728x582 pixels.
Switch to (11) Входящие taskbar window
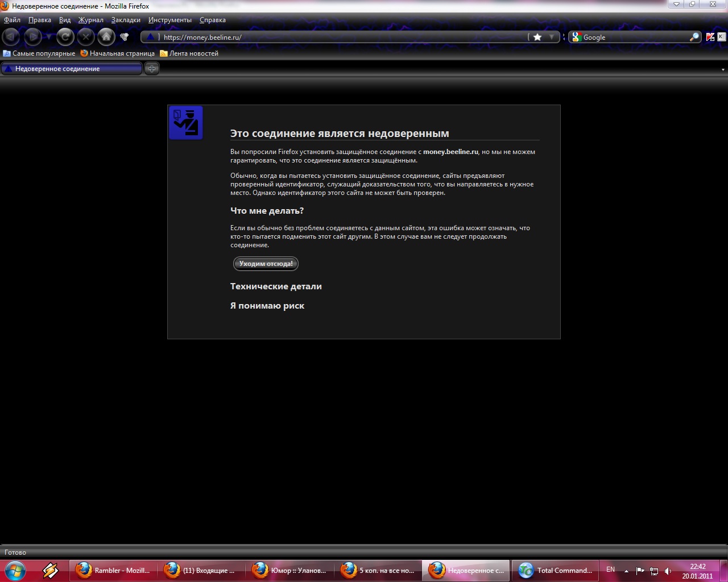click(x=202, y=570)
